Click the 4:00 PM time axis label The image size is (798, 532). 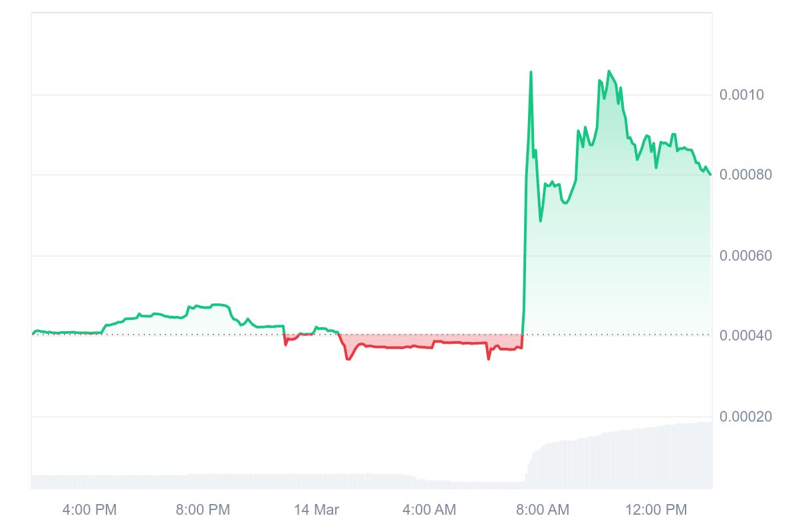[x=89, y=510]
